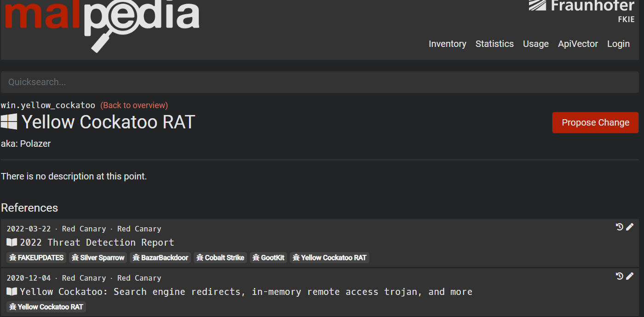The width and height of the screenshot is (644, 317).
Task: Select the Silver Sparrow tag
Action: coord(98,258)
